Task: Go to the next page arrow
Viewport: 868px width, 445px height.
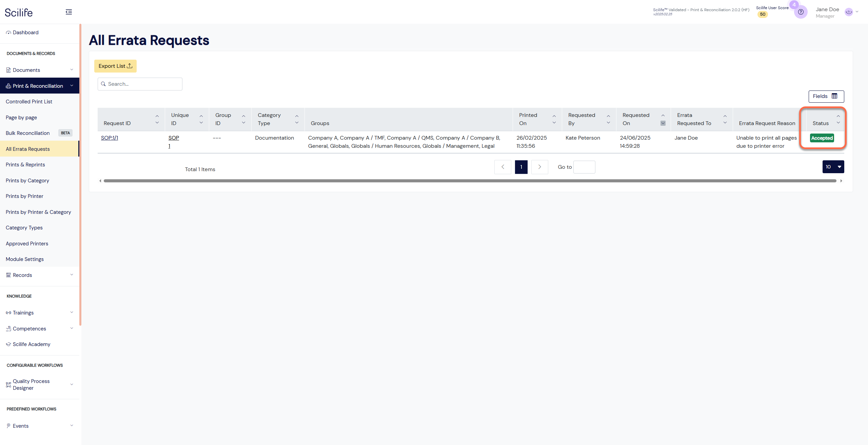Action: coord(539,167)
